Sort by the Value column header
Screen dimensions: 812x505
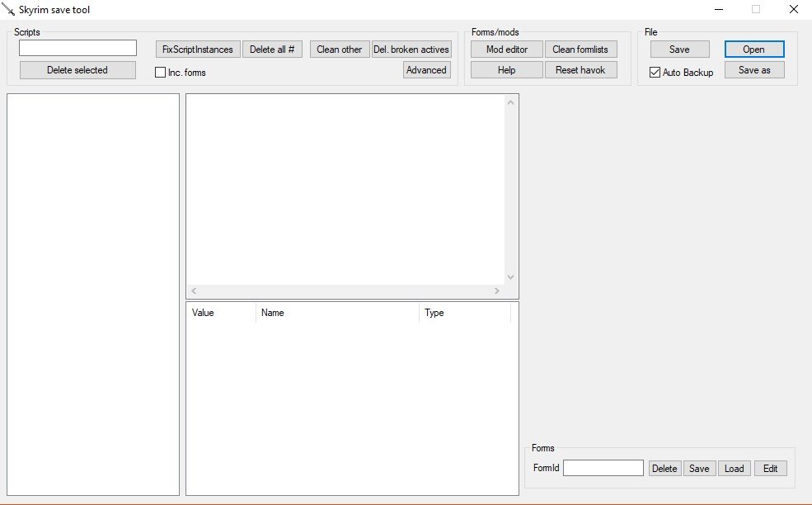point(221,313)
